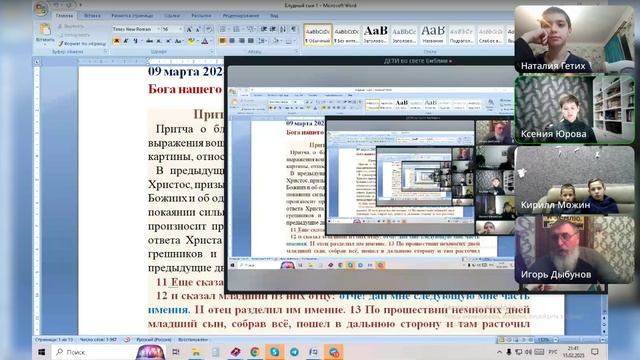
Task: Apply the Обычный style
Action: (x=318, y=34)
